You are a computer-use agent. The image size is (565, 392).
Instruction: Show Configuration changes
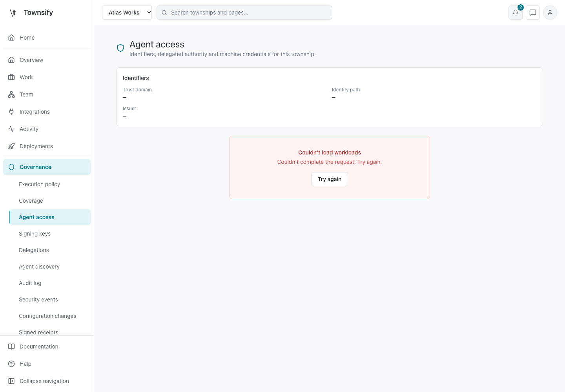(50, 316)
